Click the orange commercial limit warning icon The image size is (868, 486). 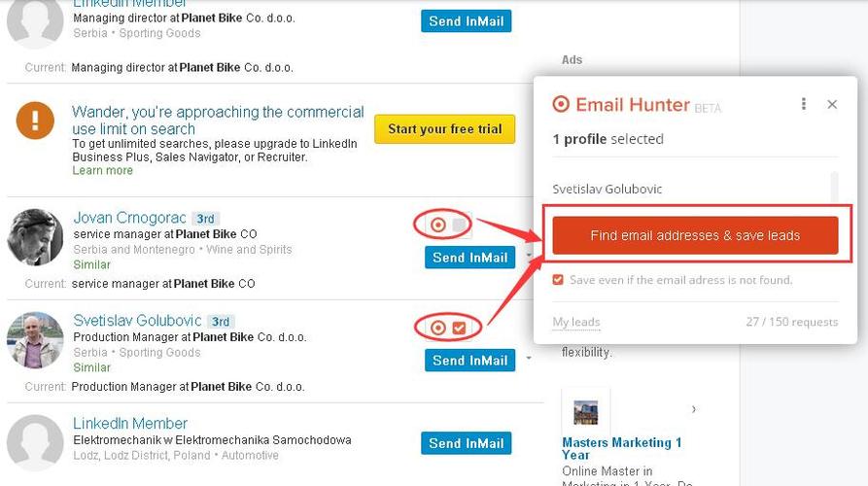pos(35,122)
